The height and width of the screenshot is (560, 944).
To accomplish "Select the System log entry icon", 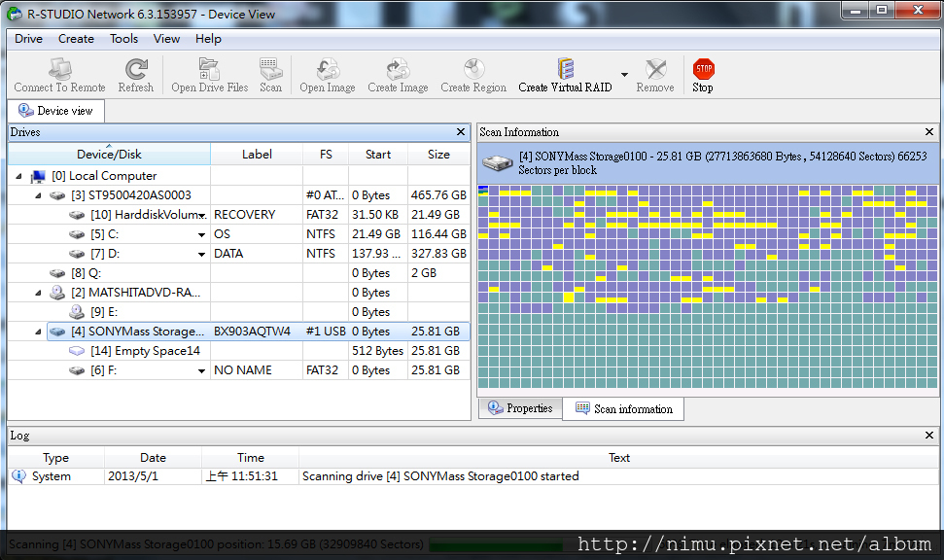I will point(18,476).
